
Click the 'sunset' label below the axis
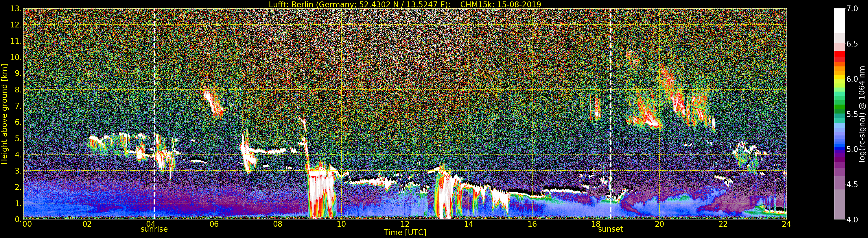[610, 229]
